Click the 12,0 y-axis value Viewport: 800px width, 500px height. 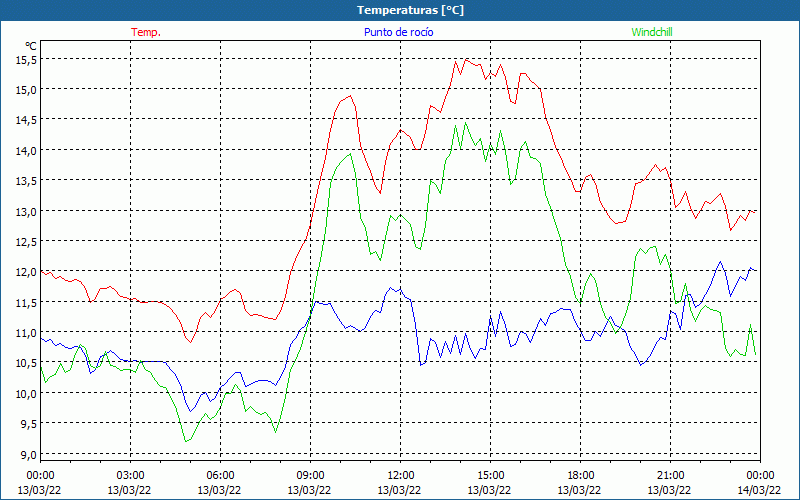(27, 272)
